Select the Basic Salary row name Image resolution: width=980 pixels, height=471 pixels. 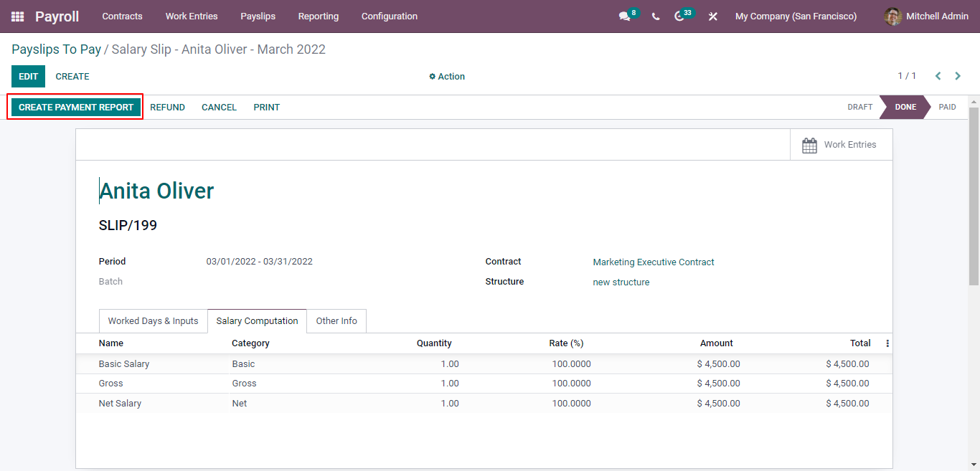pos(124,364)
